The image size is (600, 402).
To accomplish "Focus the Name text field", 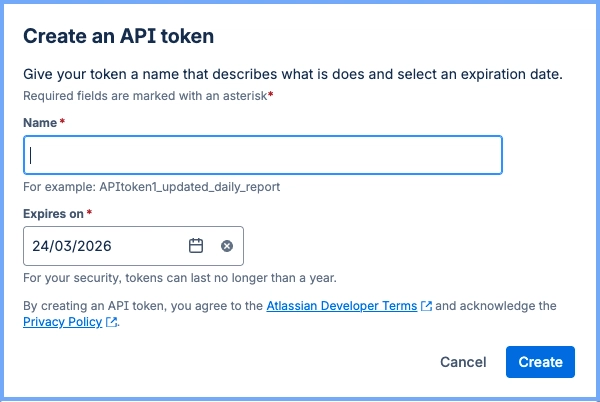I will click(262, 156).
